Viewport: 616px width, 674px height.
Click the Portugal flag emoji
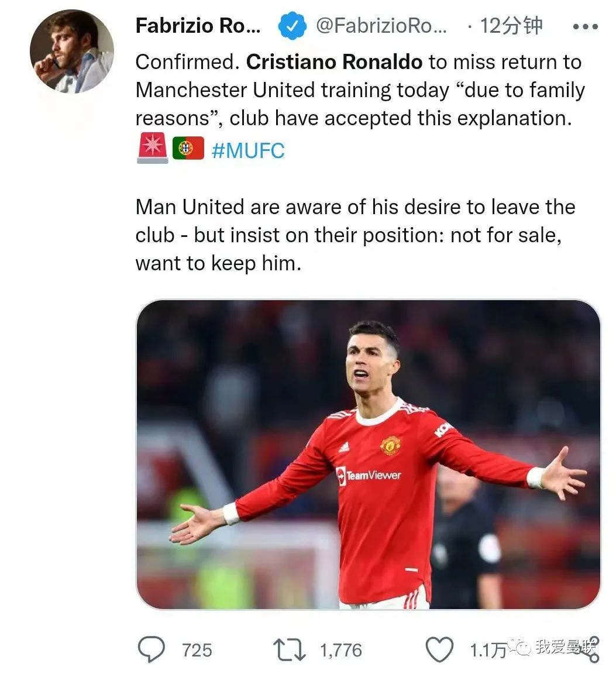pos(188,149)
